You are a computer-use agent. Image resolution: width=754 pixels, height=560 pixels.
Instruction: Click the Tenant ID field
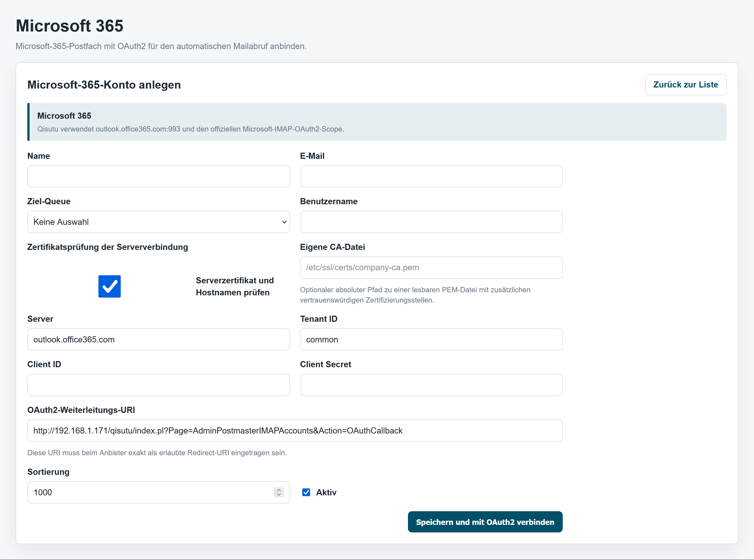point(431,339)
